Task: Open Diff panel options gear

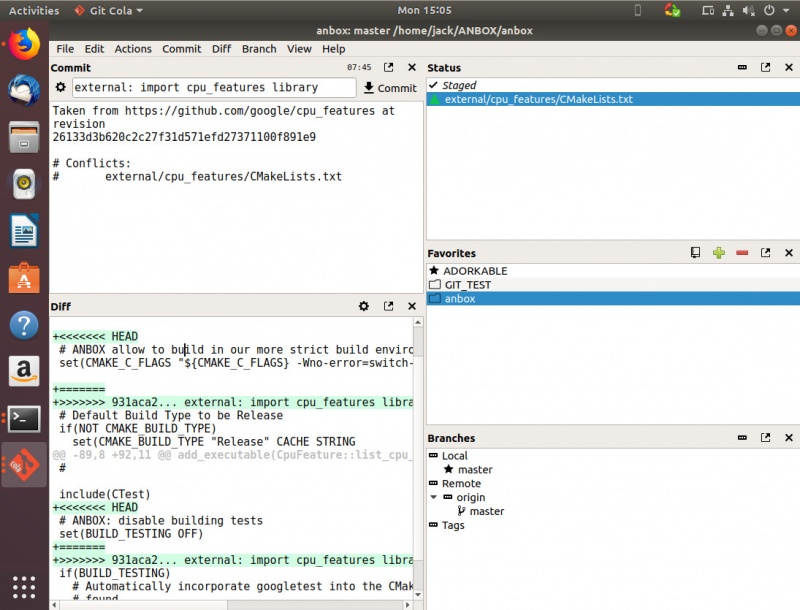Action: tap(364, 307)
